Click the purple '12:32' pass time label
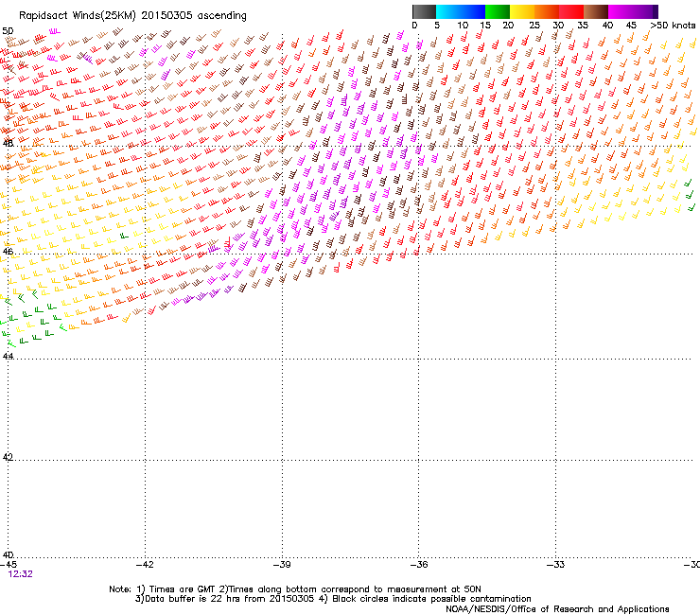 [21, 574]
